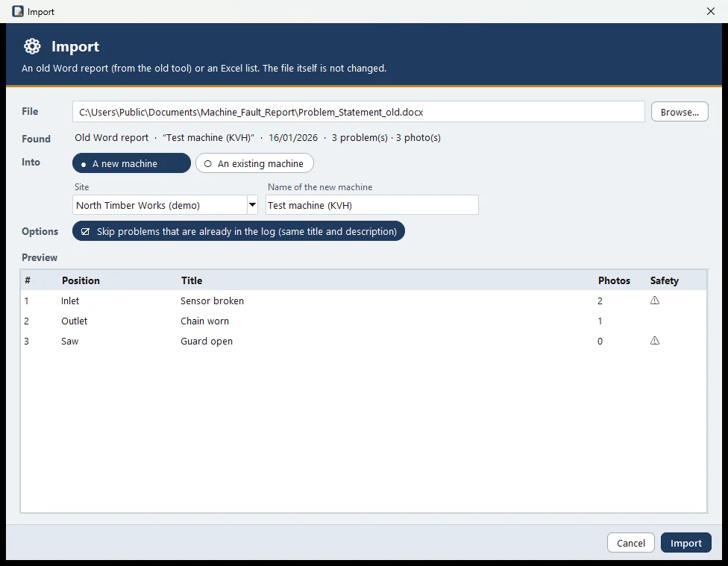Toggle skip problems already in the log
Screen dimensions: 728x566
click(238, 231)
